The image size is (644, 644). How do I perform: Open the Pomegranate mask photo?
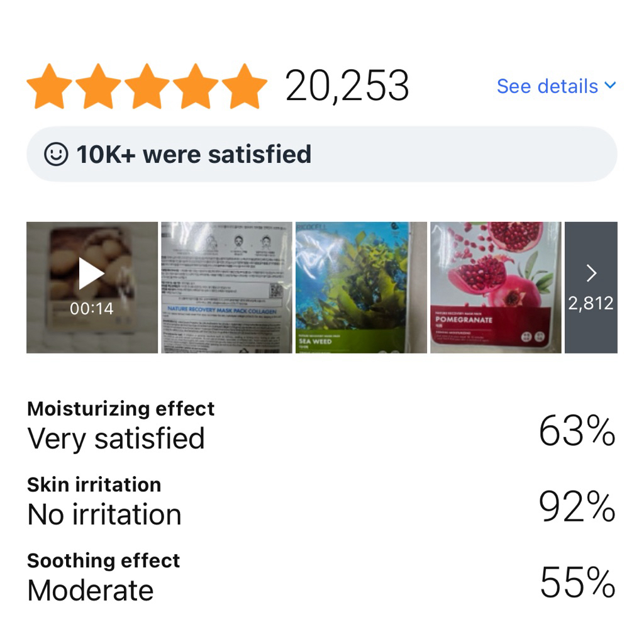[x=496, y=287]
